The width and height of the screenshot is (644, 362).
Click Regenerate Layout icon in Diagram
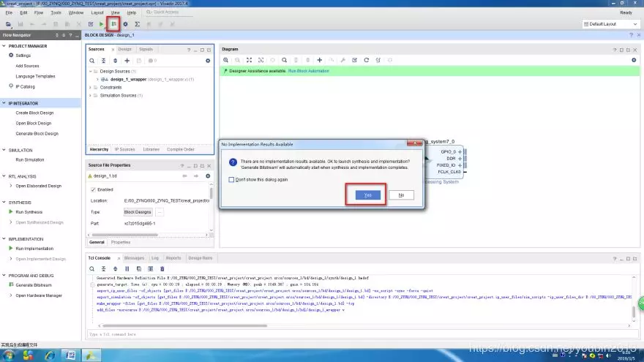coord(367,60)
